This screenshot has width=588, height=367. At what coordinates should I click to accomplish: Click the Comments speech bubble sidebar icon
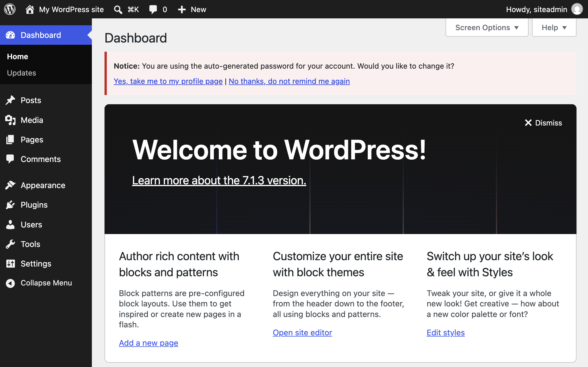click(x=10, y=159)
